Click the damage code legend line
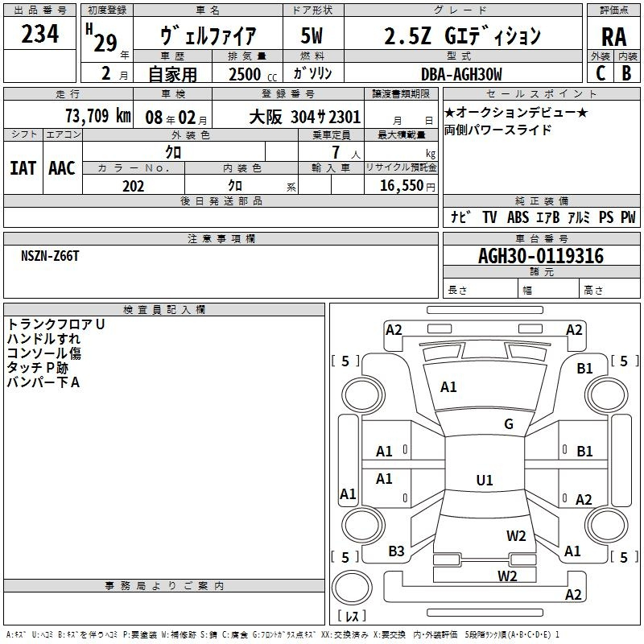 pyautogui.click(x=283, y=634)
